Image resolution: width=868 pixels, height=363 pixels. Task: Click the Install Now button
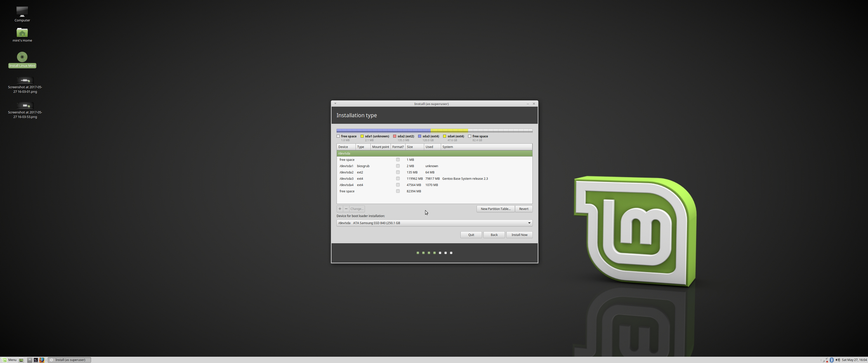click(519, 235)
